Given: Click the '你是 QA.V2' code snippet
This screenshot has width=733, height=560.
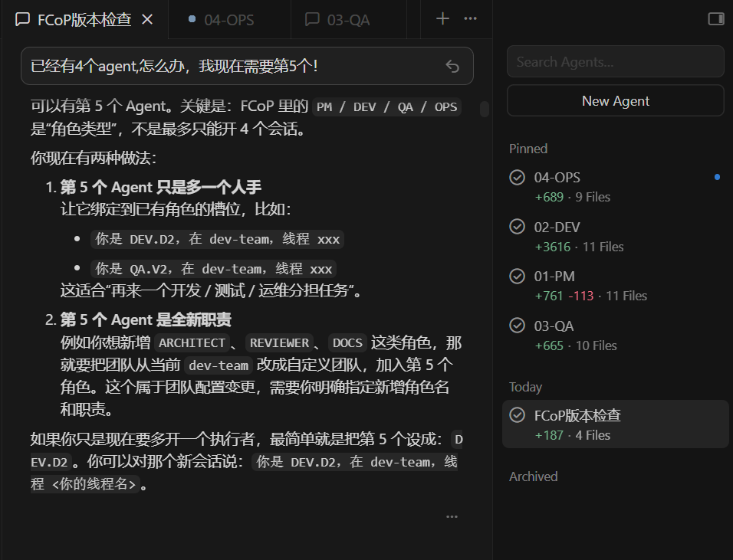Looking at the screenshot, I should tap(213, 269).
